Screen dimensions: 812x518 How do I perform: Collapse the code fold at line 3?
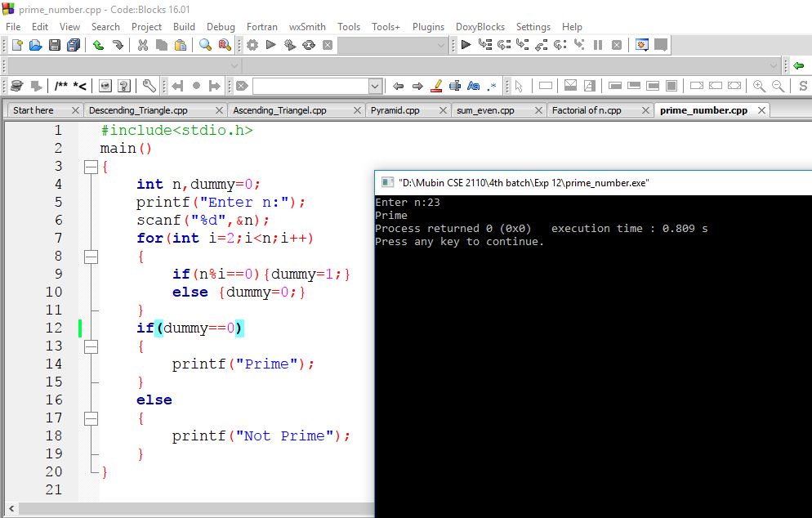[x=91, y=165]
